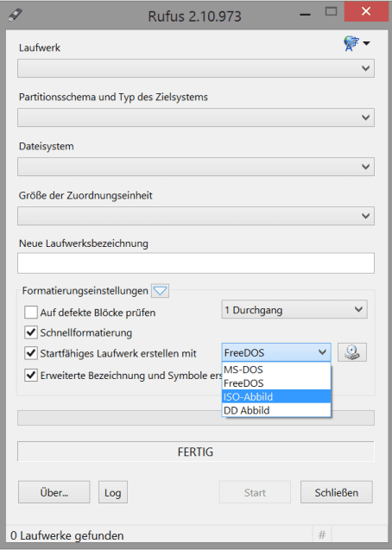The height and width of the screenshot is (550, 392).
Task: Click the Über... button
Action: [x=54, y=492]
